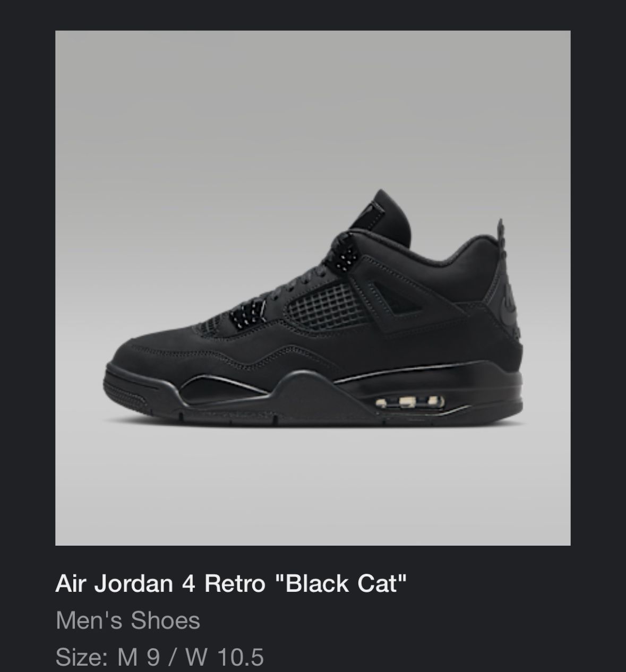The height and width of the screenshot is (672, 626).
Task: Open the Air Jordan 4 product image
Action: [x=313, y=288]
